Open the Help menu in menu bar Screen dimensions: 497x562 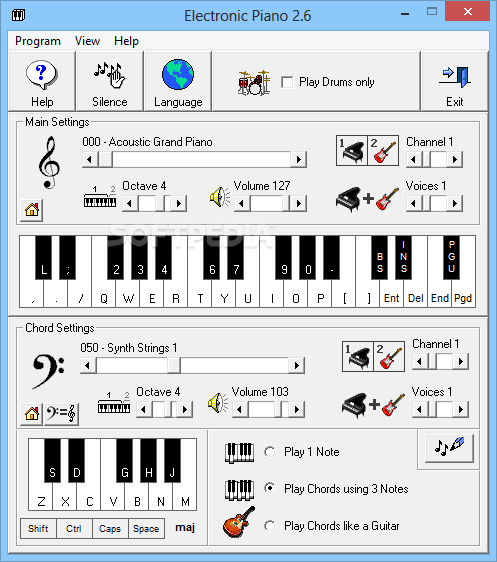[126, 41]
